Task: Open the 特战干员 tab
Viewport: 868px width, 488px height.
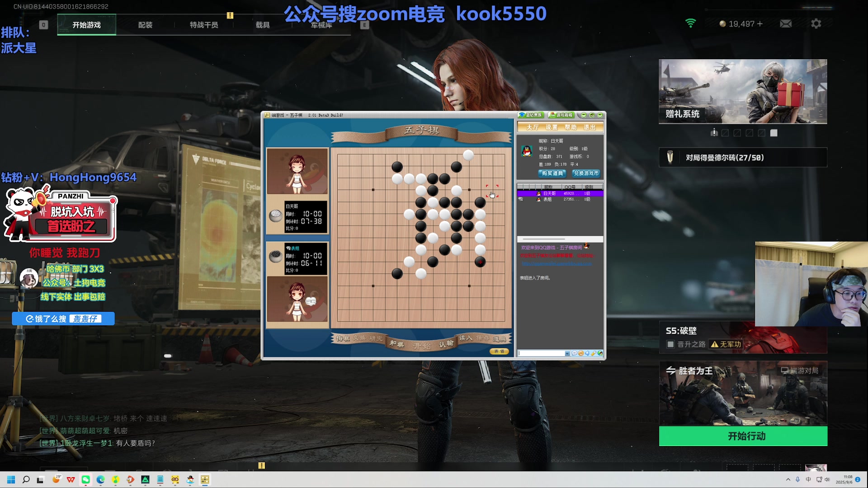Action: [204, 25]
